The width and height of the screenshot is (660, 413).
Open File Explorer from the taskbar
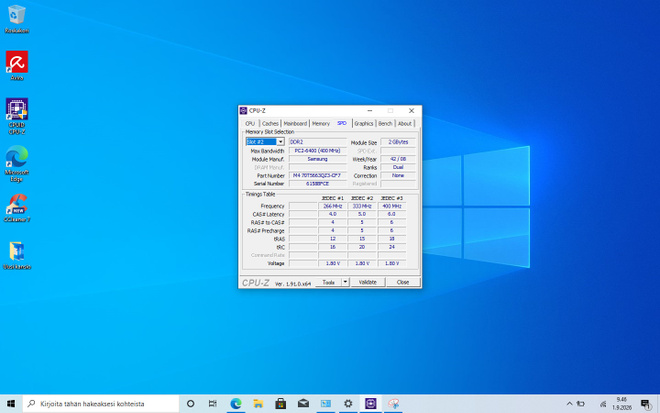[258, 404]
